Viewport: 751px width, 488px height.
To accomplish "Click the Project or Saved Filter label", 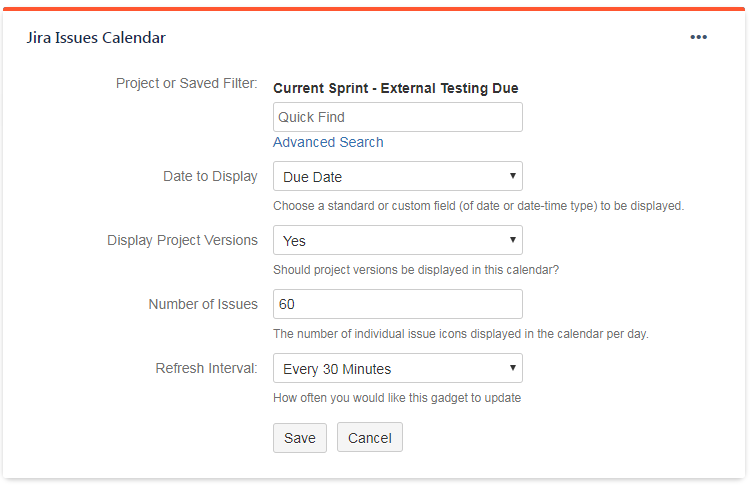I will click(x=186, y=83).
